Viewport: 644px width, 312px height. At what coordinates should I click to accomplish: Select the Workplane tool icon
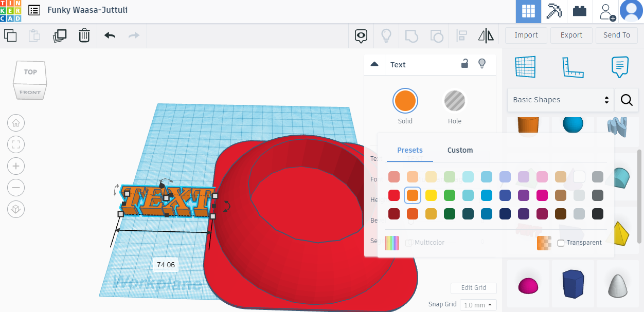tap(526, 67)
